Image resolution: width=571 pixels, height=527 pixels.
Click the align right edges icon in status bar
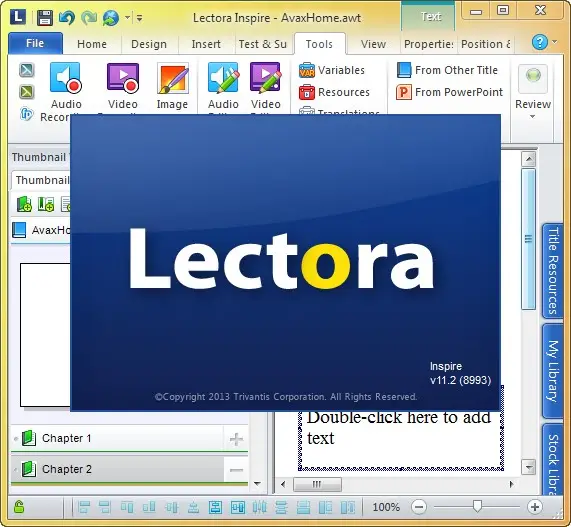click(x=105, y=507)
